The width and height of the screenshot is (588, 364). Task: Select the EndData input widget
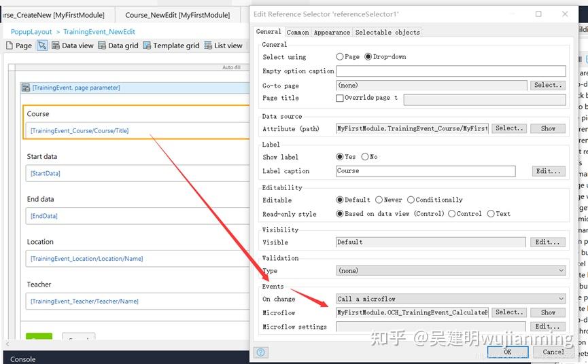pos(137,216)
